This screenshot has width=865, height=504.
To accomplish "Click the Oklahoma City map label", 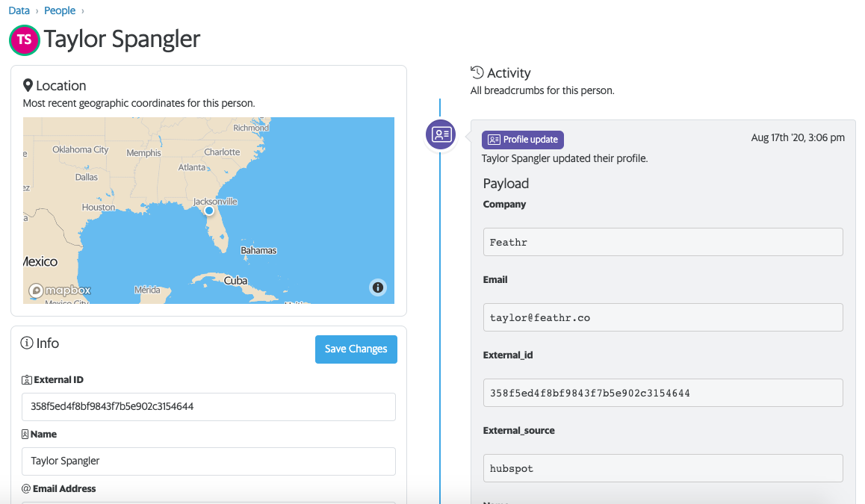I will (x=81, y=149).
